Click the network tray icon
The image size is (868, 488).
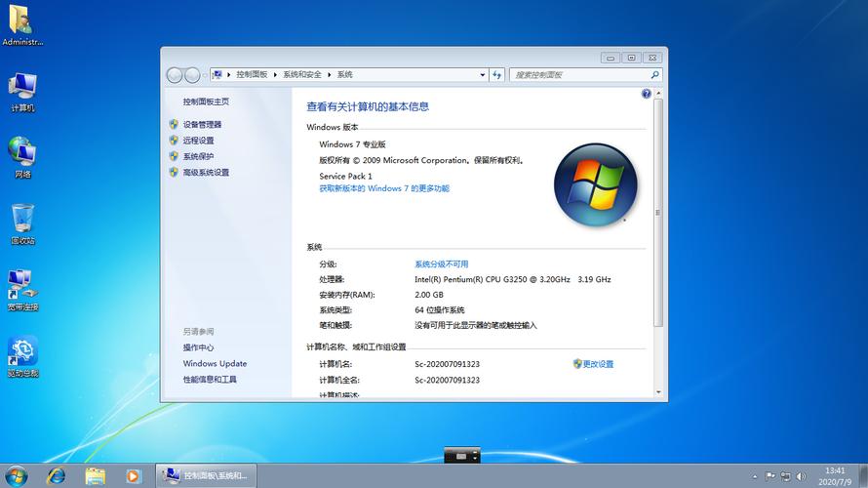pyautogui.click(x=785, y=476)
